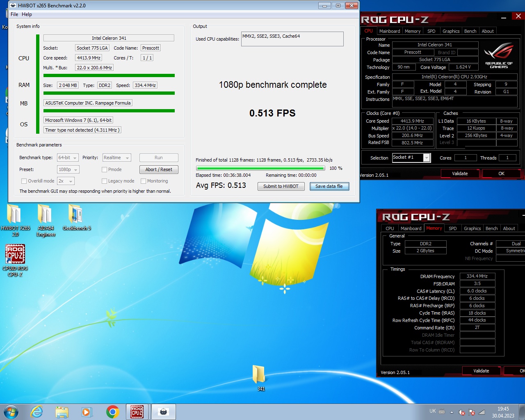Open the Overkill 2x dropdown
The height and width of the screenshot is (420, 525).
coord(66,181)
